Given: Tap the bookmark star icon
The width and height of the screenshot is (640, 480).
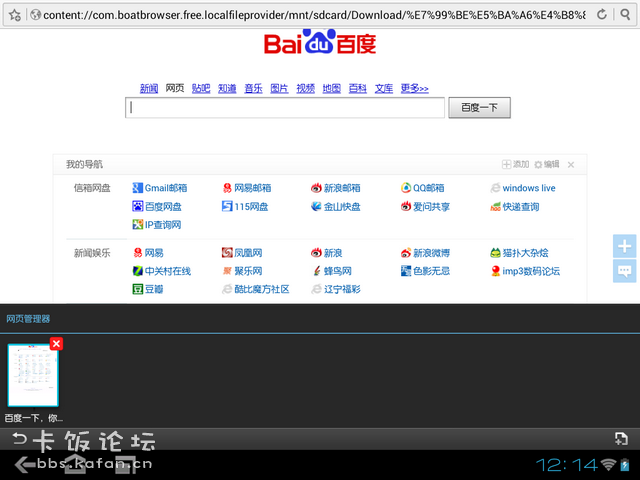Looking at the screenshot, I should pos(15,15).
